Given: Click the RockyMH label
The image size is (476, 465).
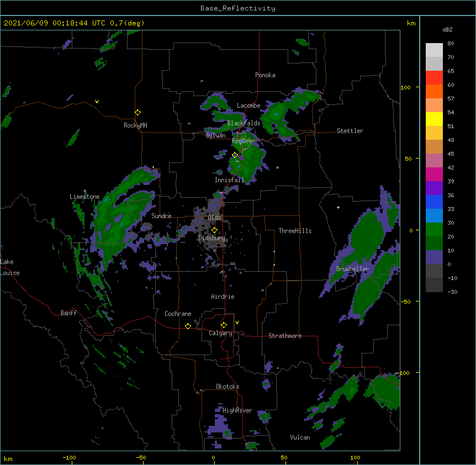Looking at the screenshot, I should pyautogui.click(x=135, y=125).
